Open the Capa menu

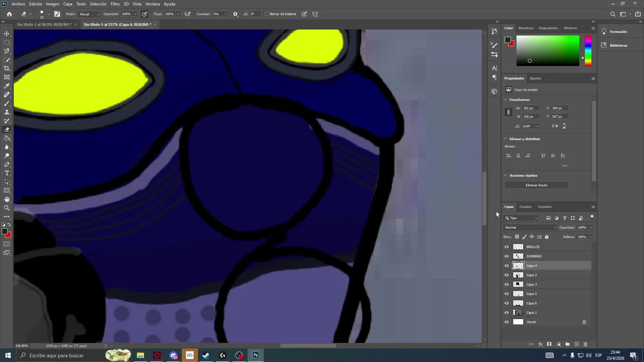pyautogui.click(x=68, y=4)
